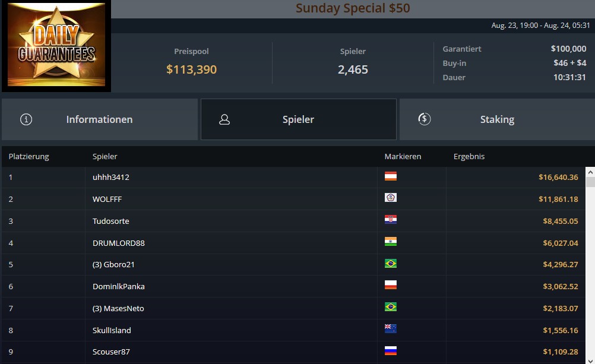The width and height of the screenshot is (595, 364).
Task: Click the Brazil flag for Gboro21
Action: click(391, 264)
